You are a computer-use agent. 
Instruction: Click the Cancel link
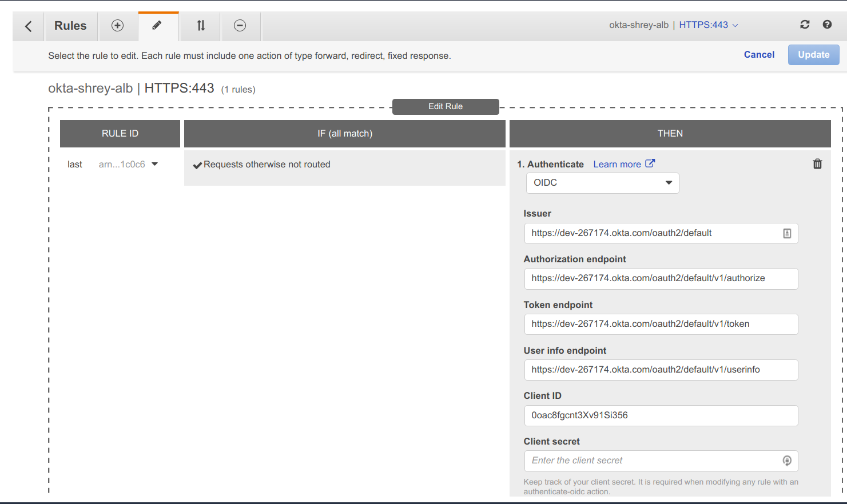point(759,54)
